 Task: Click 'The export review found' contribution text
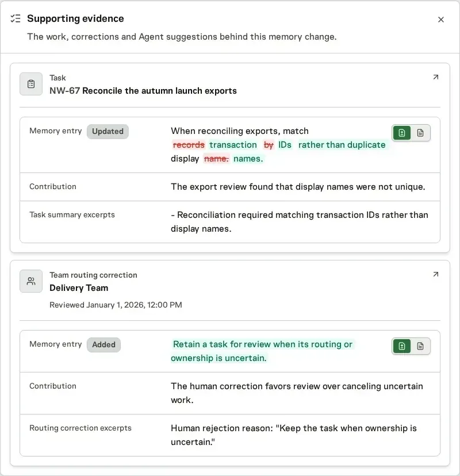pos(298,187)
